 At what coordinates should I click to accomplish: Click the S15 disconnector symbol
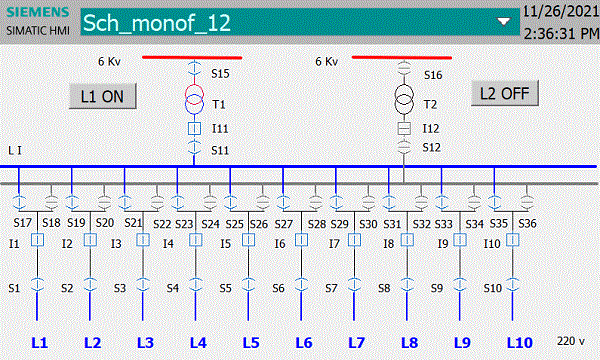point(194,69)
